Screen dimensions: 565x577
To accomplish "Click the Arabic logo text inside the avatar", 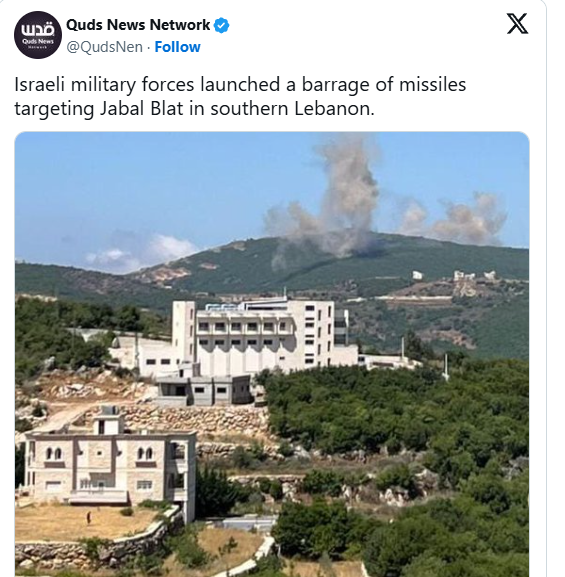I will pyautogui.click(x=38, y=29).
